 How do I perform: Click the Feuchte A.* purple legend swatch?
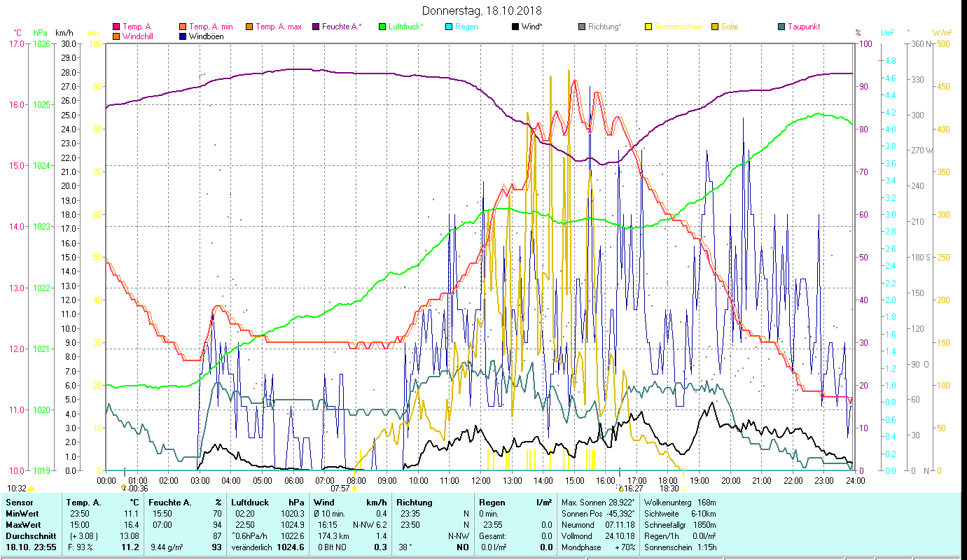(316, 27)
